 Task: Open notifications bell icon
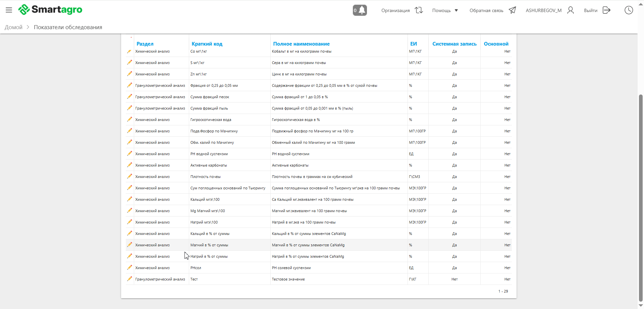[x=360, y=10]
